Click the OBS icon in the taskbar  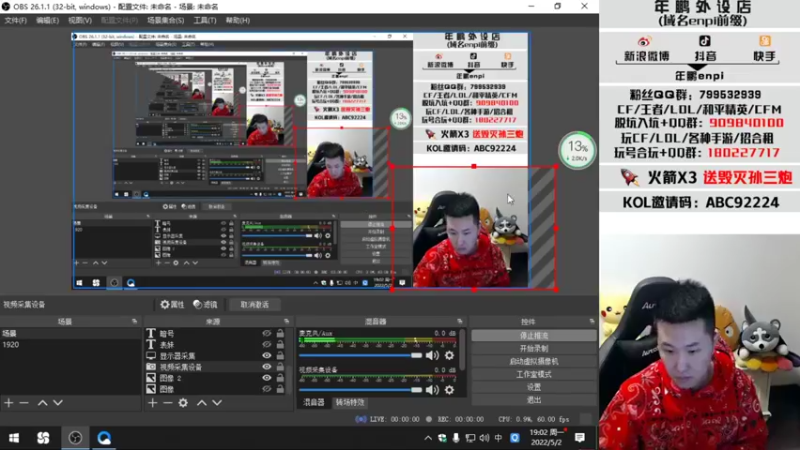(75, 438)
